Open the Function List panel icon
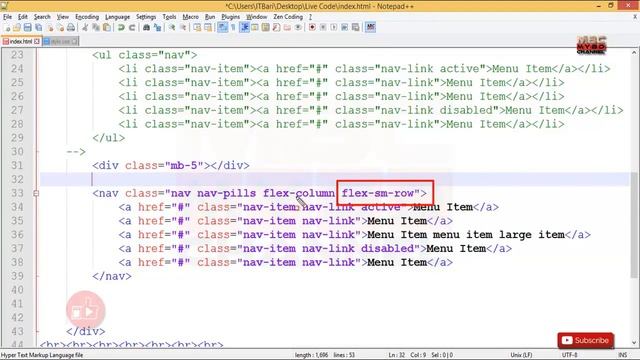The height and width of the screenshot is (360, 640). [276, 27]
